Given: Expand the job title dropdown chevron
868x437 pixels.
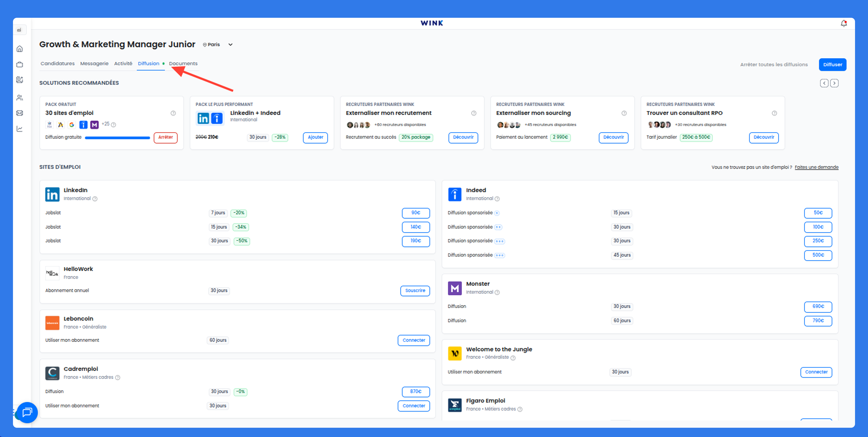Looking at the screenshot, I should [x=230, y=44].
